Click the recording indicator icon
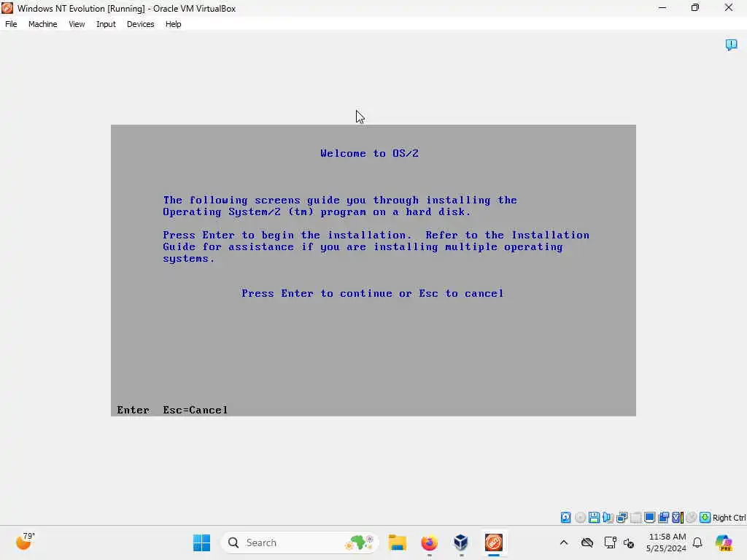747x560 pixels. [663, 517]
